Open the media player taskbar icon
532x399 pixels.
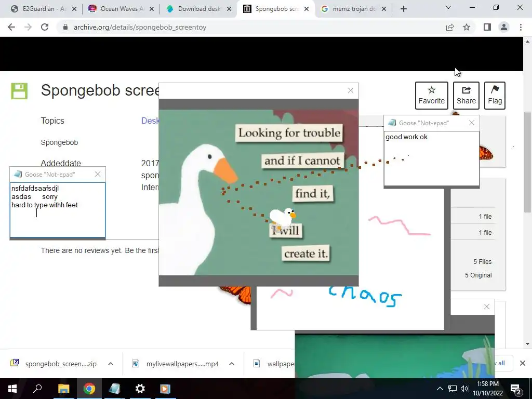pos(165,389)
